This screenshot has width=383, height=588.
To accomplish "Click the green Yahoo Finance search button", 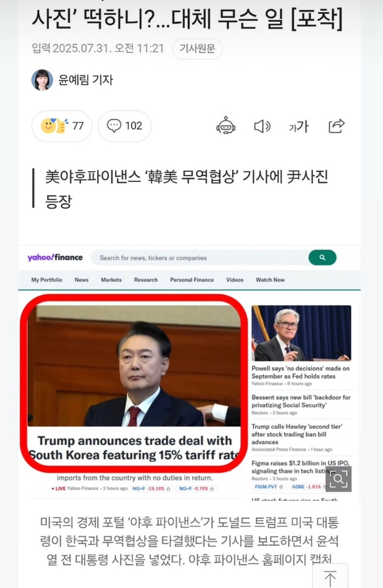I will [322, 258].
